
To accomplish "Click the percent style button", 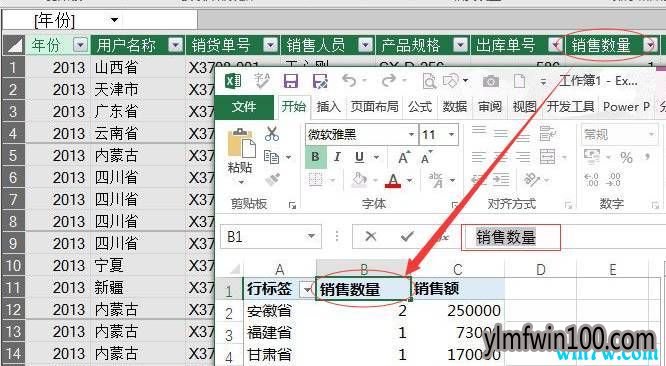I will point(626,158).
